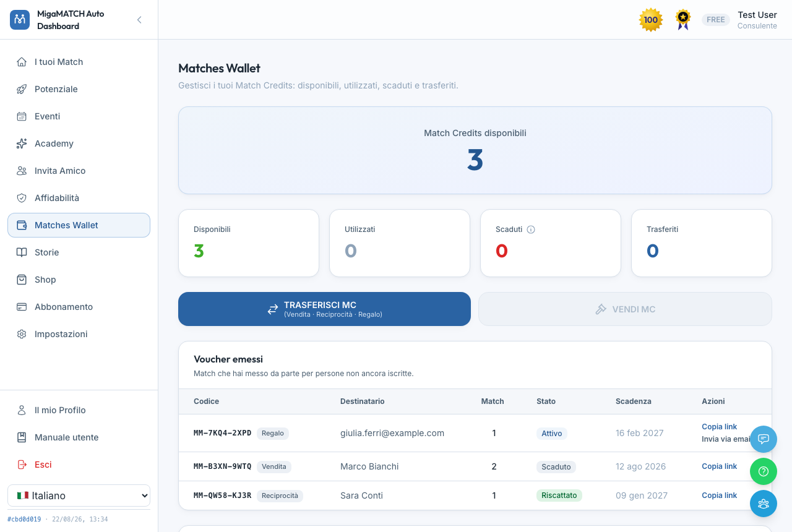Screen dimensions: 792x532
Task: Click the Reciprocità tag on MM-QW58-KJ3R
Action: [x=280, y=496]
